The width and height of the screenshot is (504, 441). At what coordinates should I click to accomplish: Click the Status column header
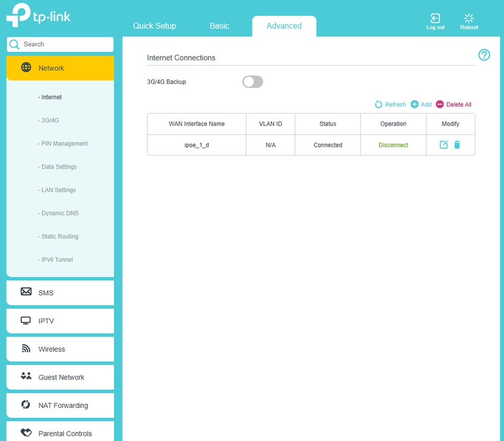[328, 124]
